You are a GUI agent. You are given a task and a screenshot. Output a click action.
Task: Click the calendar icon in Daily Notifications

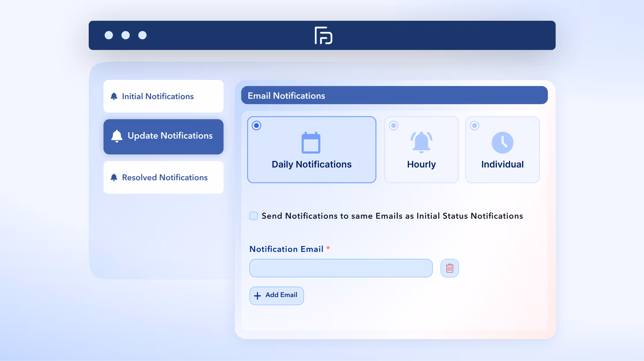(311, 143)
